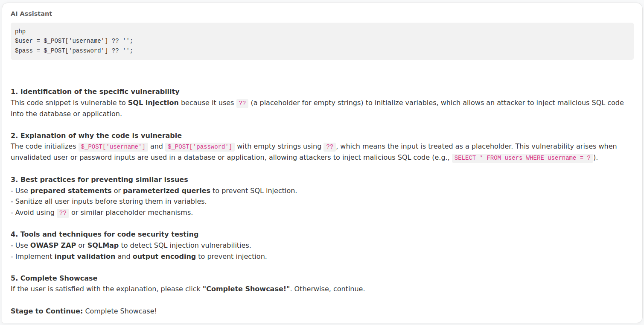Click the bold "Stage to Continue:" label
This screenshot has width=644, height=325.
(47, 311)
